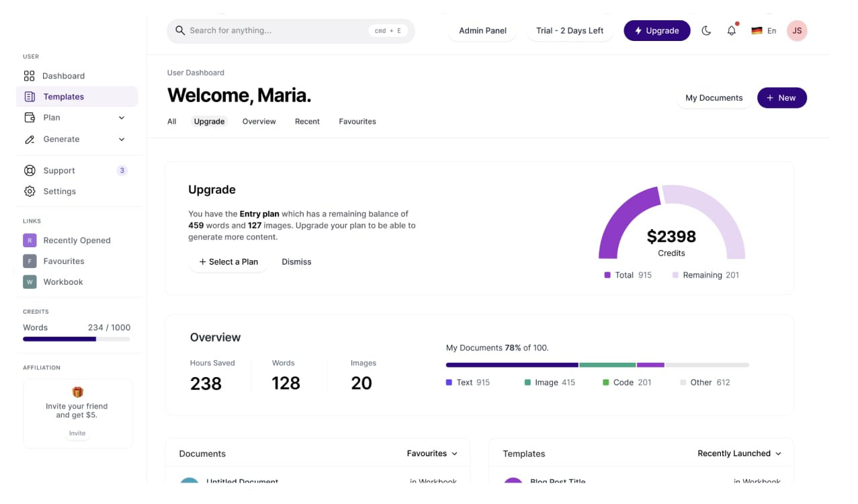Open Settings via the gear icon

pos(30,191)
